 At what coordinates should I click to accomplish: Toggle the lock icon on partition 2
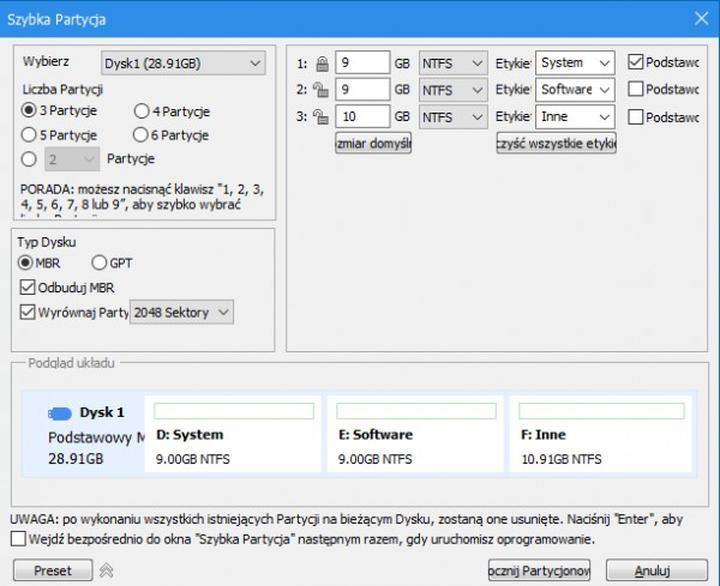click(x=321, y=90)
